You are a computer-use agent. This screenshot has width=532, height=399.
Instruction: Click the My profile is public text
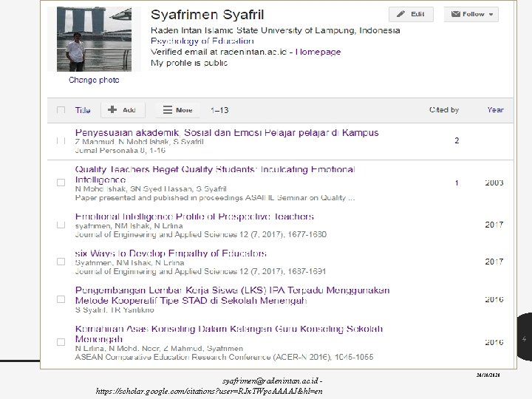[189, 63]
